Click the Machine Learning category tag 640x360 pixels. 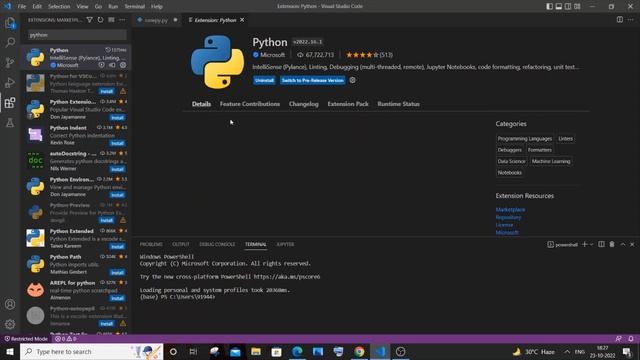pos(551,161)
